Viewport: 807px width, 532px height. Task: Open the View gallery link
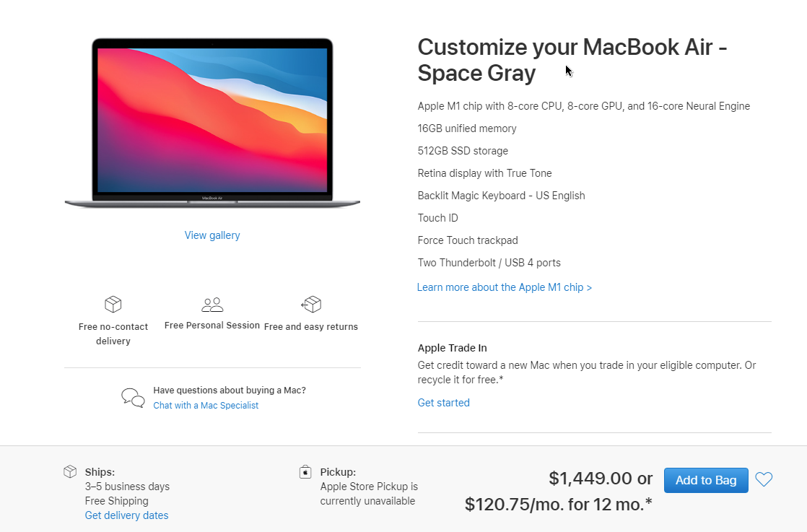tap(212, 235)
